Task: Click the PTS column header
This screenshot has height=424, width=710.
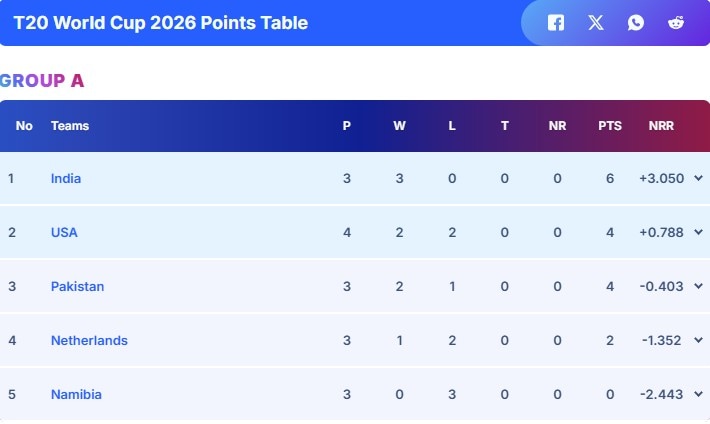Action: (610, 126)
